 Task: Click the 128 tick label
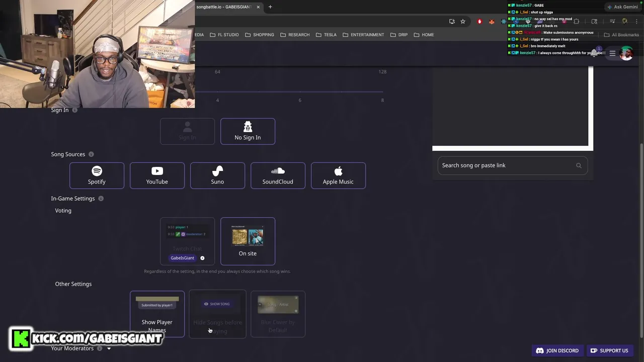click(x=382, y=72)
